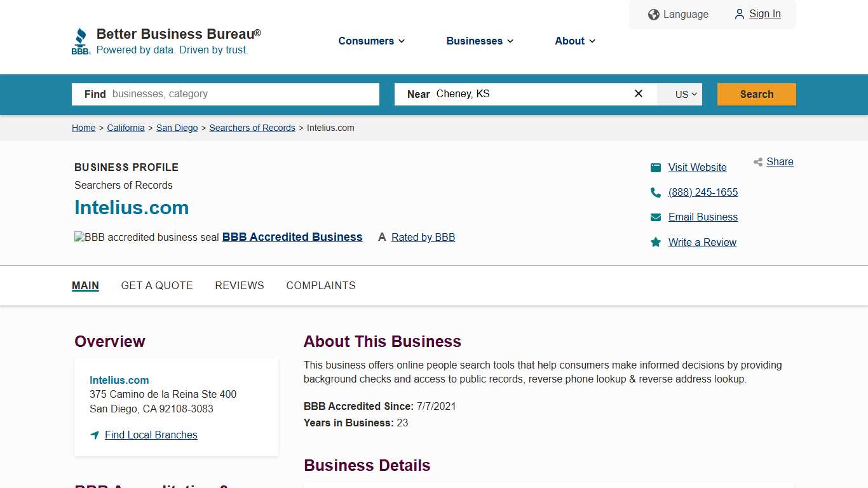Click the phone icon beside (888) 245-1655
Viewport: 868px width, 488px height.
(656, 192)
